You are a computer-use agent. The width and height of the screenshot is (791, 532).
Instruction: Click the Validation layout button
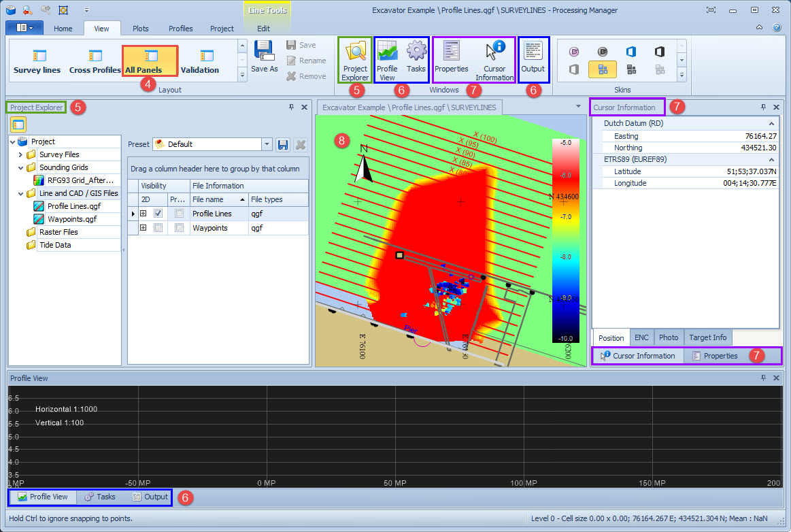tap(200, 61)
